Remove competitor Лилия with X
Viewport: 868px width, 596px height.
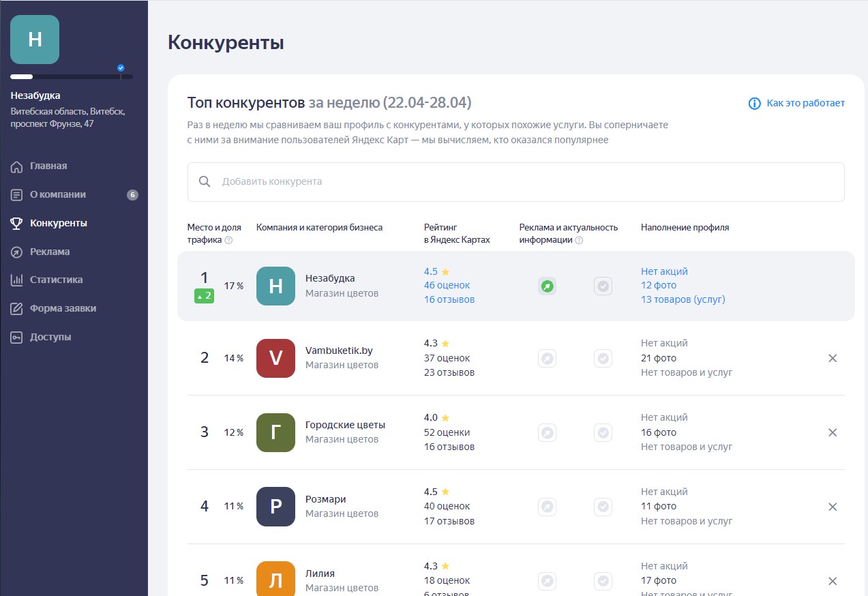(833, 581)
